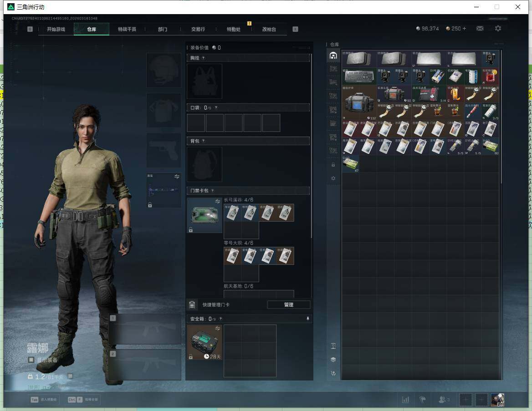This screenshot has height=411, width=532.
Task: Click the keyboard item in warehouse
Action: (x=359, y=76)
